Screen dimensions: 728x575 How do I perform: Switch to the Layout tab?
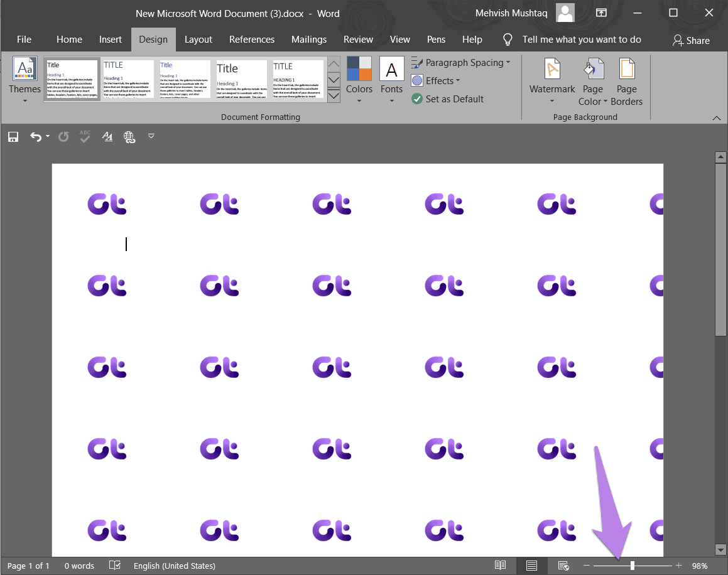(x=198, y=40)
